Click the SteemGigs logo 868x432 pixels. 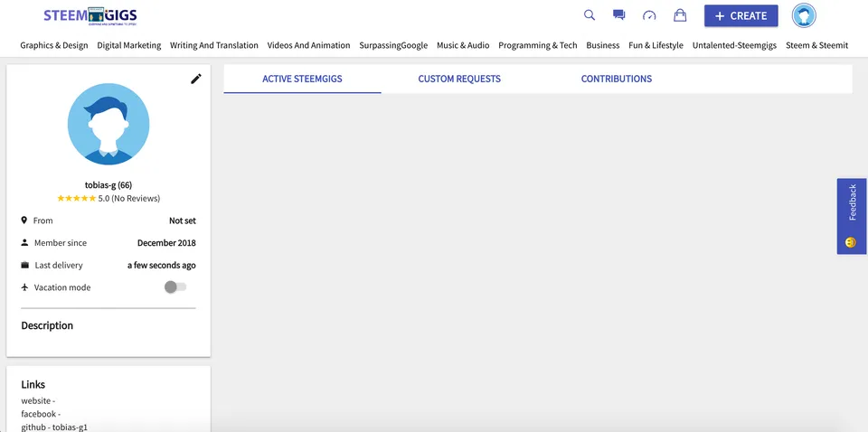click(90, 16)
